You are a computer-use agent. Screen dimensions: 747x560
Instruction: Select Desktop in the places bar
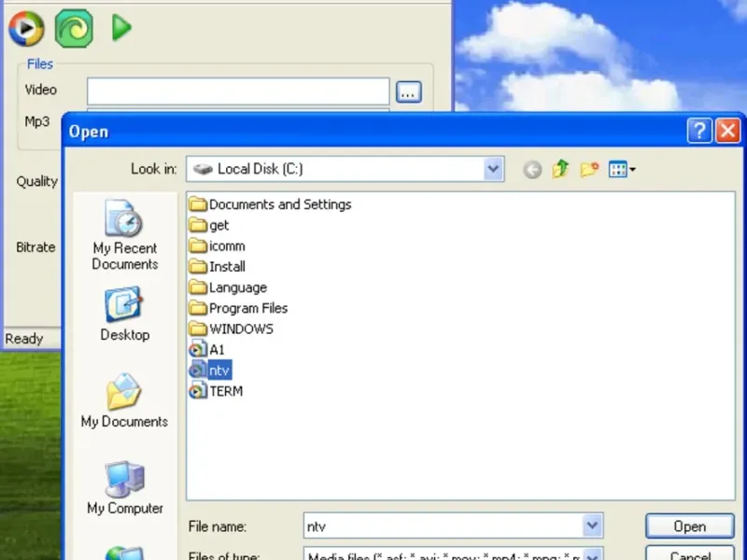pyautogui.click(x=125, y=315)
